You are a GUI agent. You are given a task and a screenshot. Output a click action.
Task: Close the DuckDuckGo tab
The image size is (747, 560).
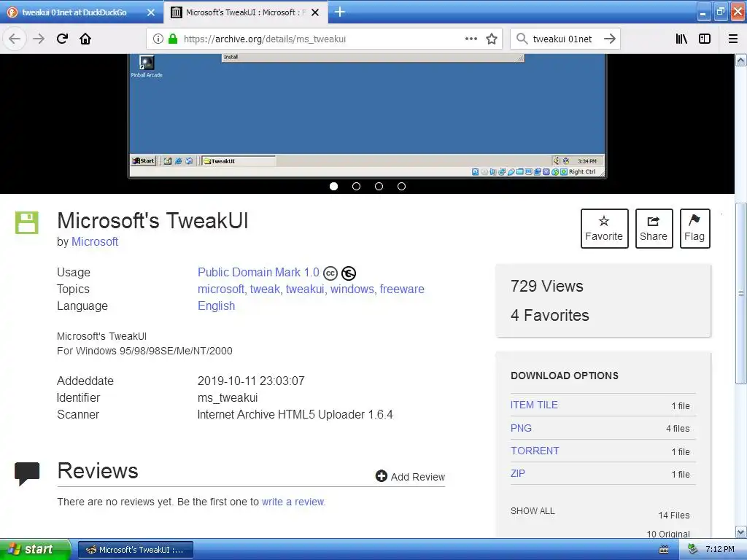(150, 12)
